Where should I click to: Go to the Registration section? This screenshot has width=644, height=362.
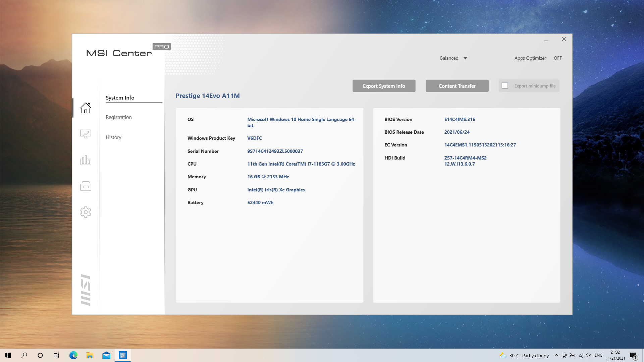(x=119, y=117)
